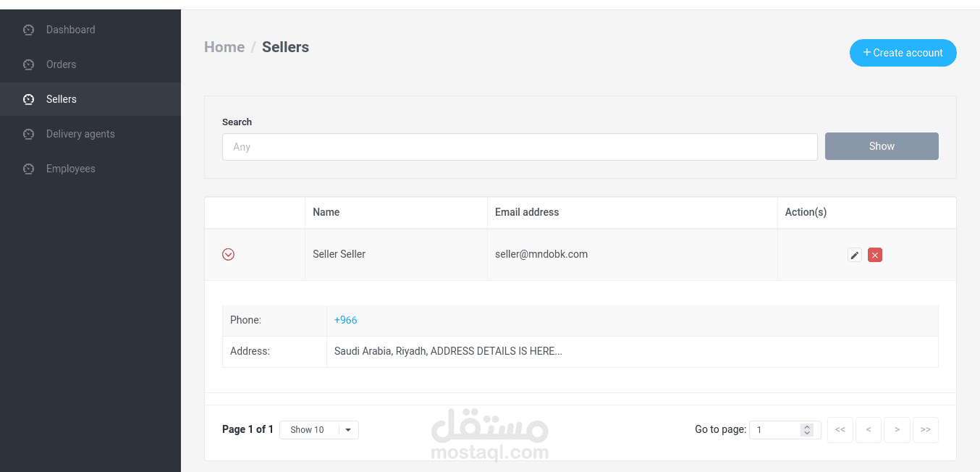Go to the next page arrow
980x472 pixels.
(x=897, y=430)
